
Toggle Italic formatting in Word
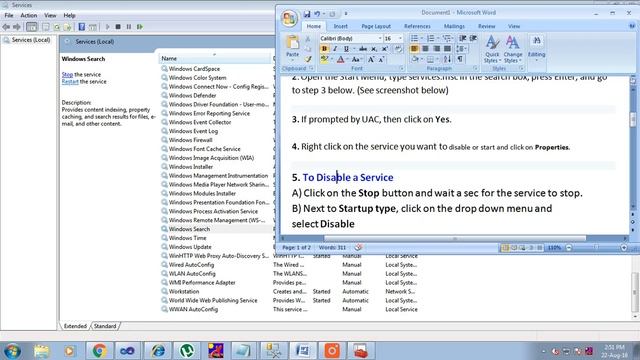[335, 49]
